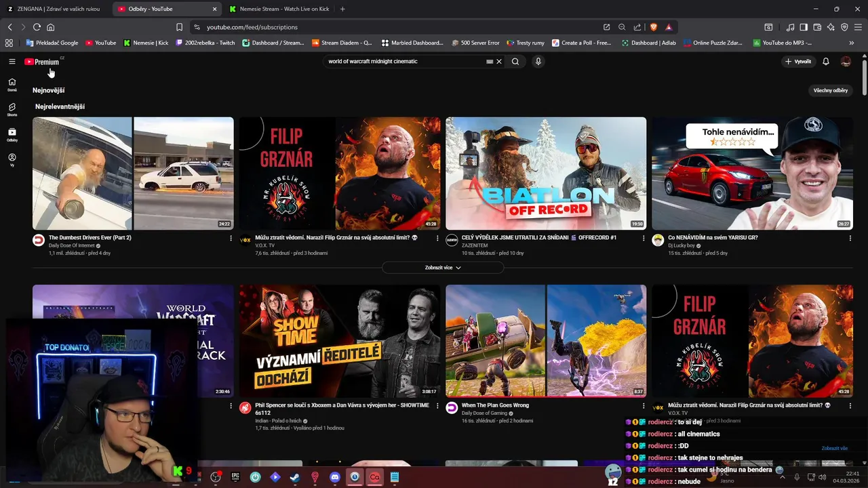This screenshot has height=488, width=868.
Task: Open Odběry subscriptions in sidebar
Action: point(12,135)
